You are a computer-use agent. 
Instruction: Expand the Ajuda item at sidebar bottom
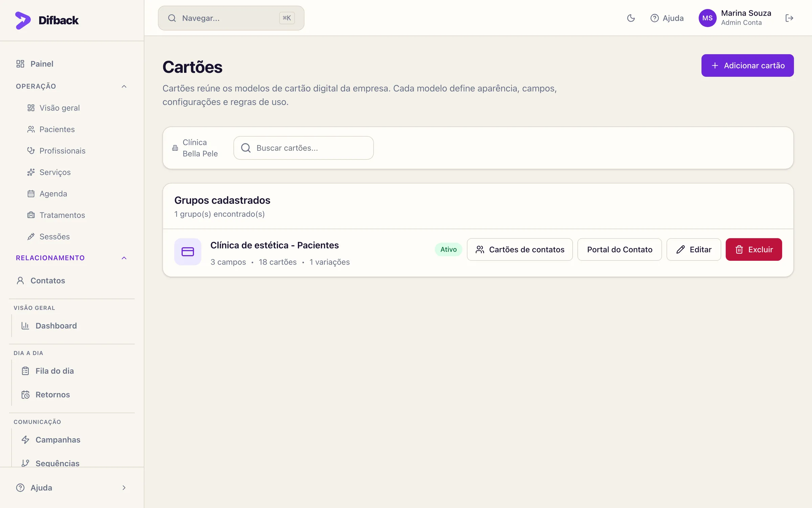point(72,487)
